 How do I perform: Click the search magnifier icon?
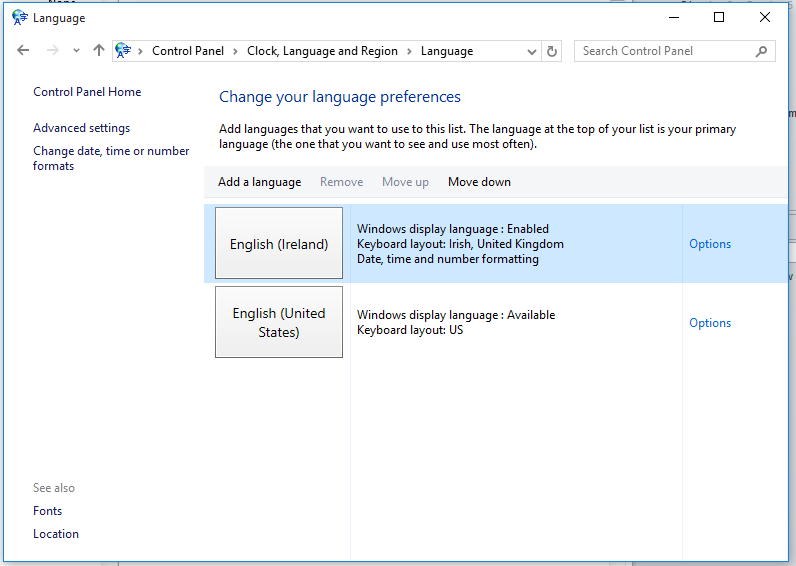(761, 51)
